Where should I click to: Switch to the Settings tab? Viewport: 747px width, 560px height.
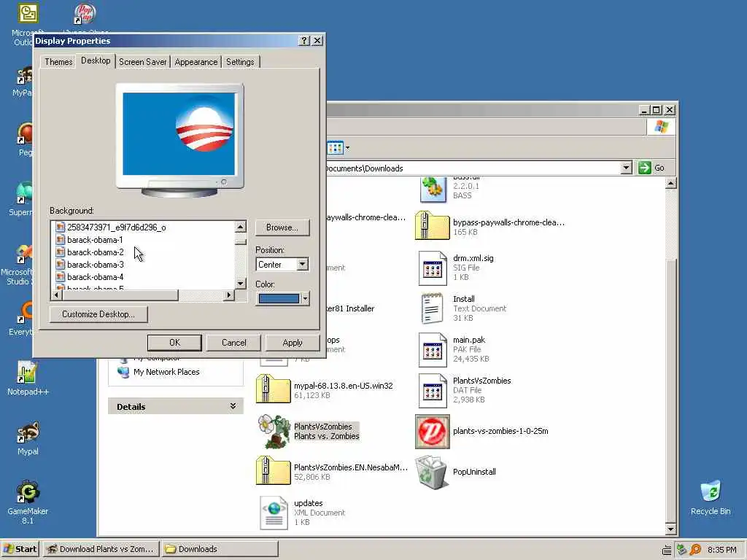[240, 62]
